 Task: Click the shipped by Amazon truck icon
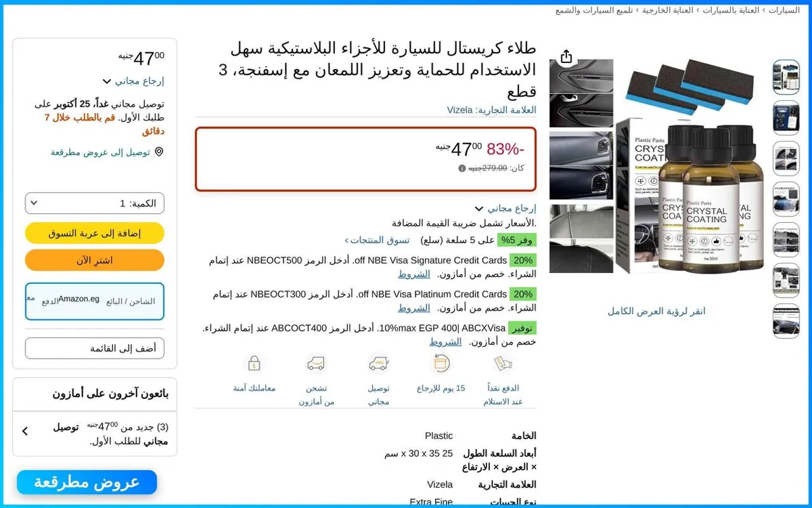tap(317, 364)
